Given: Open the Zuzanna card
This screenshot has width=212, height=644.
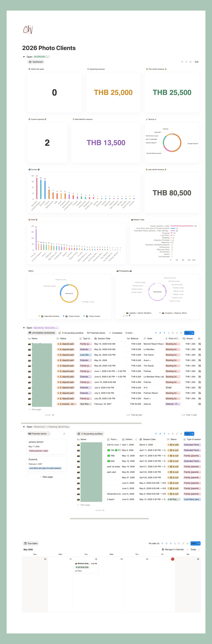Looking at the screenshot, I should coord(47,464).
